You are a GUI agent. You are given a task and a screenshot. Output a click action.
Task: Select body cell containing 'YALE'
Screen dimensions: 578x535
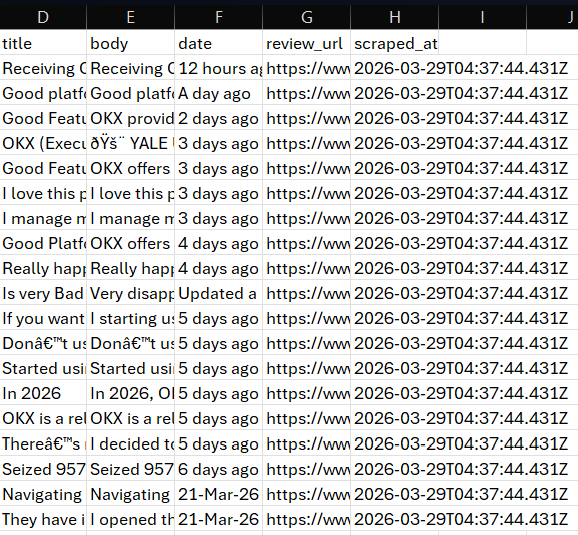(130, 143)
